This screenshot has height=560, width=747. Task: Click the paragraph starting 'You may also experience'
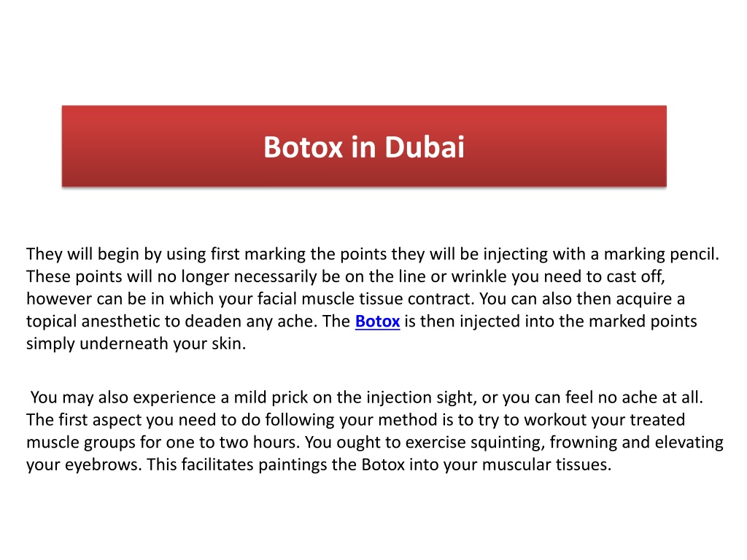pos(375,431)
